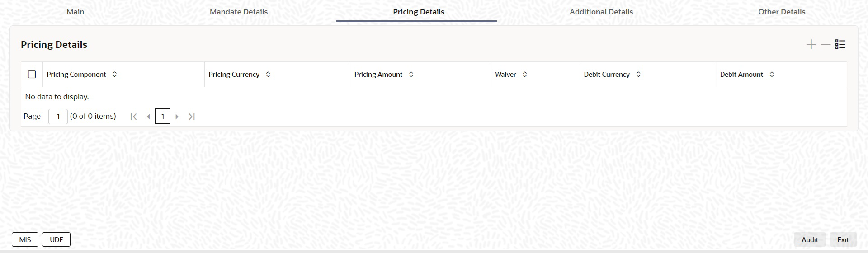Sort by Waiver column
The image size is (868, 253).
[x=525, y=75]
